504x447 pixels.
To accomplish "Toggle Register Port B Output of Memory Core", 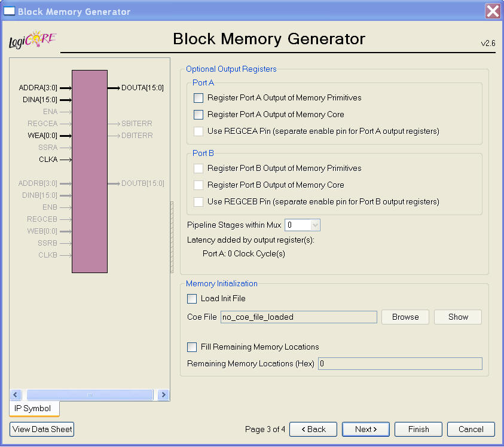I will pos(198,185).
